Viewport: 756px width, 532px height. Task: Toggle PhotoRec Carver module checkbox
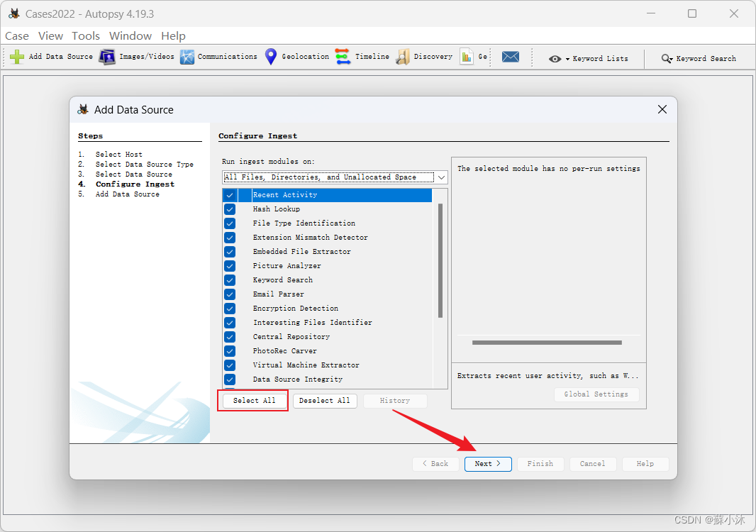click(x=230, y=351)
